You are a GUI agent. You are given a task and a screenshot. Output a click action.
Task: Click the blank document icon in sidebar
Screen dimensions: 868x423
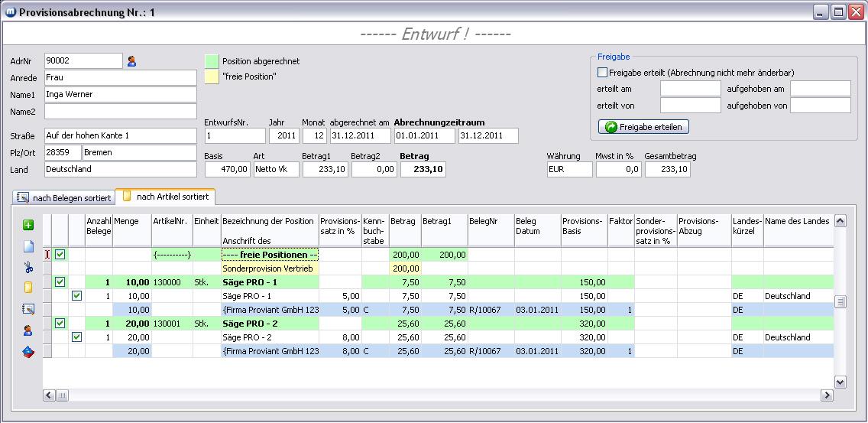(x=29, y=246)
